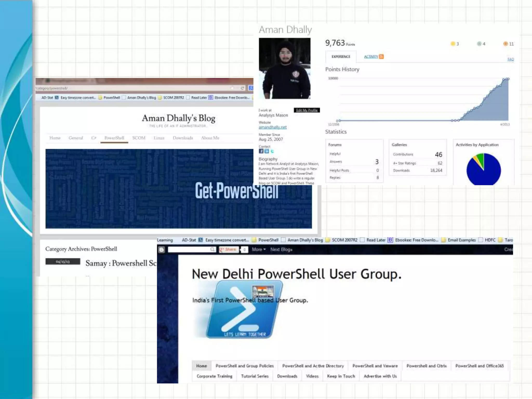
Task: Expand the More dropdown in Blogger navbar
Action: tap(259, 249)
